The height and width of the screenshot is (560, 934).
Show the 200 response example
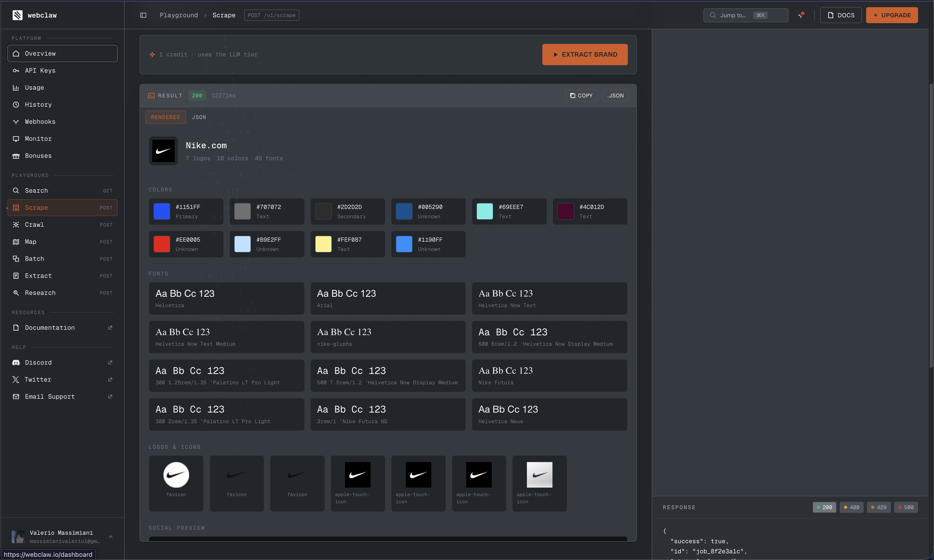click(x=824, y=507)
